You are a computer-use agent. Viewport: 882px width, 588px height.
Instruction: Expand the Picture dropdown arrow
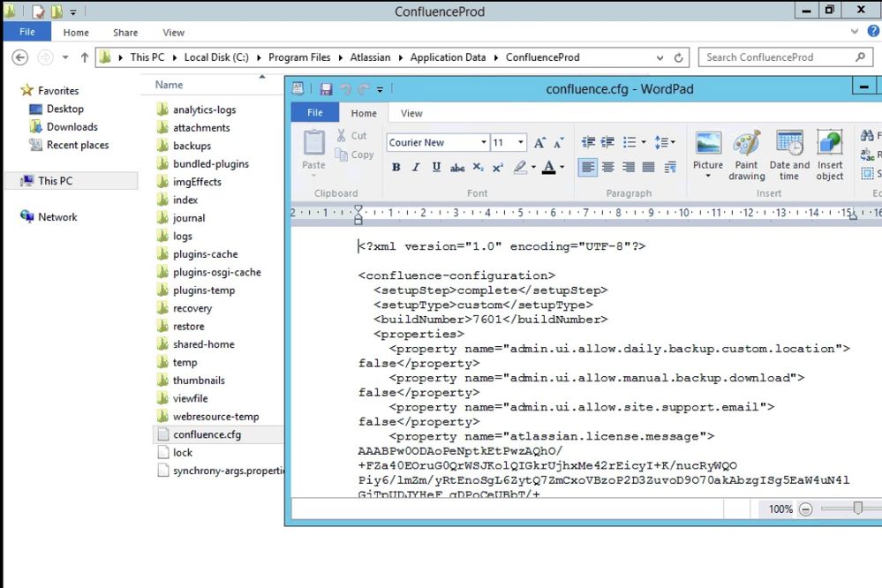[707, 176]
